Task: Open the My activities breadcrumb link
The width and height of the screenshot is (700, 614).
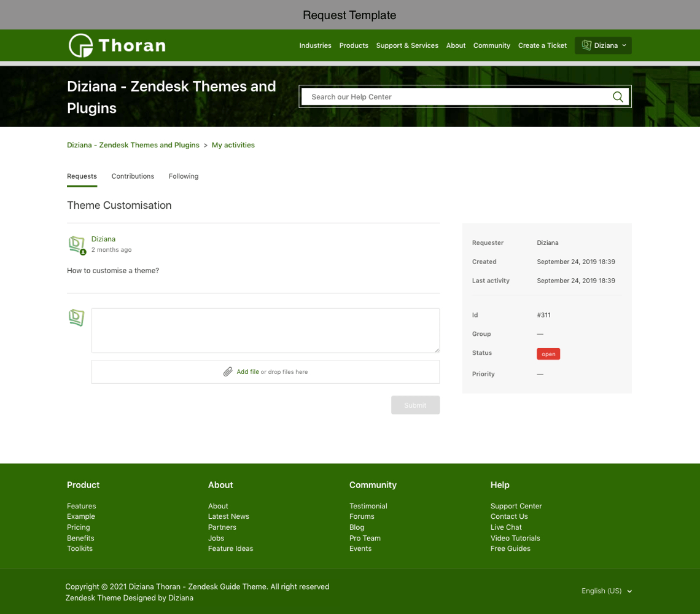Action: coord(233,146)
